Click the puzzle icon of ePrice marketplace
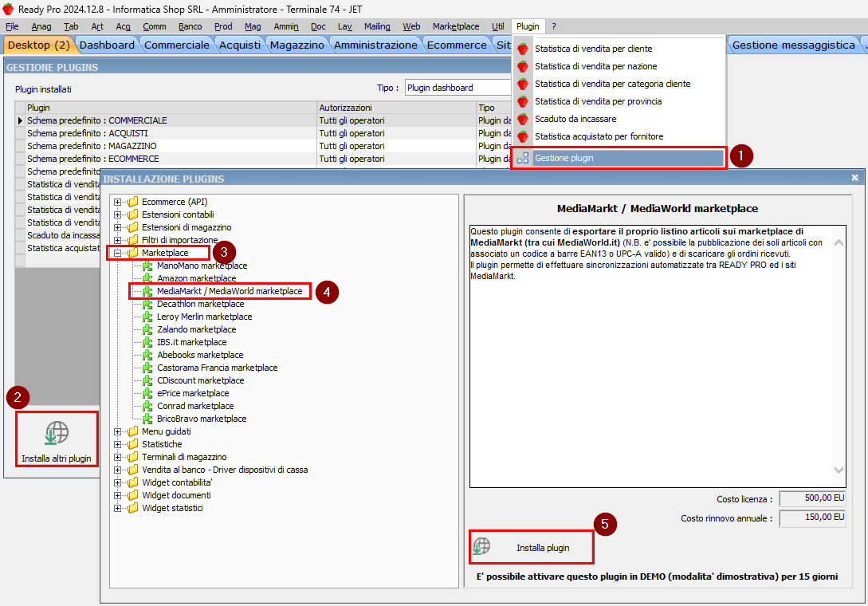868x606 pixels. (147, 393)
